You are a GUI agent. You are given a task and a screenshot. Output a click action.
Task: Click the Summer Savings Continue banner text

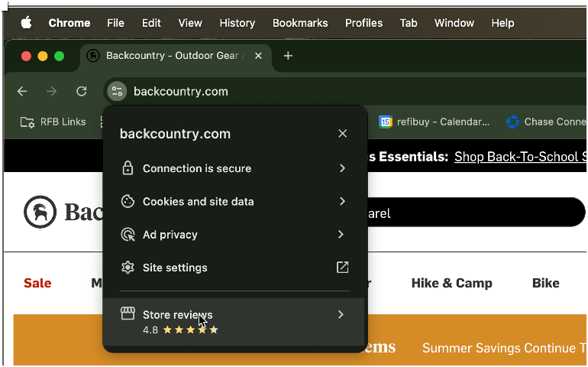pyautogui.click(x=504, y=348)
